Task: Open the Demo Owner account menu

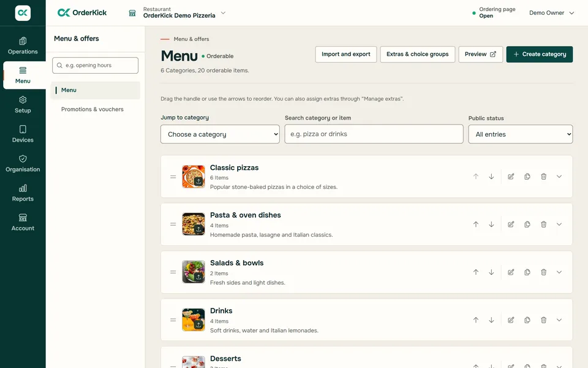Action: point(551,13)
